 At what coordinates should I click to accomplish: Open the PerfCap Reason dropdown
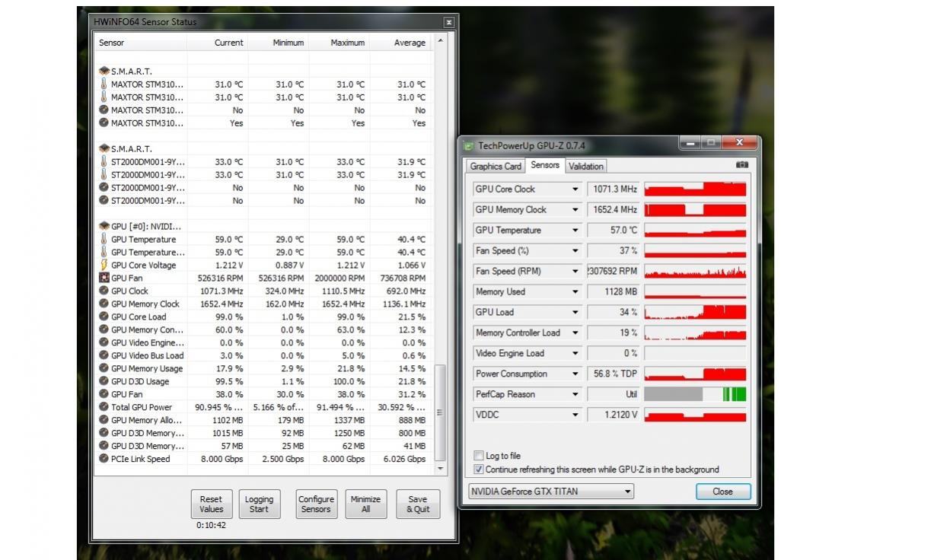tap(575, 395)
